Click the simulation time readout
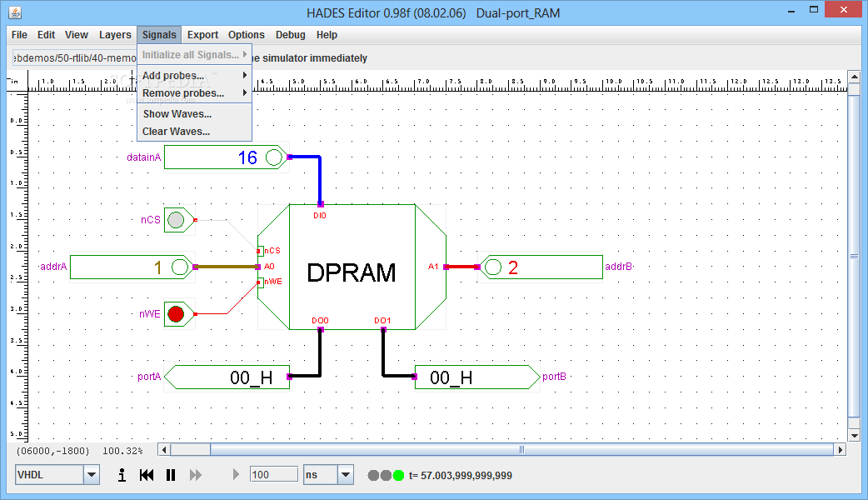The height and width of the screenshot is (500, 868). pos(461,476)
